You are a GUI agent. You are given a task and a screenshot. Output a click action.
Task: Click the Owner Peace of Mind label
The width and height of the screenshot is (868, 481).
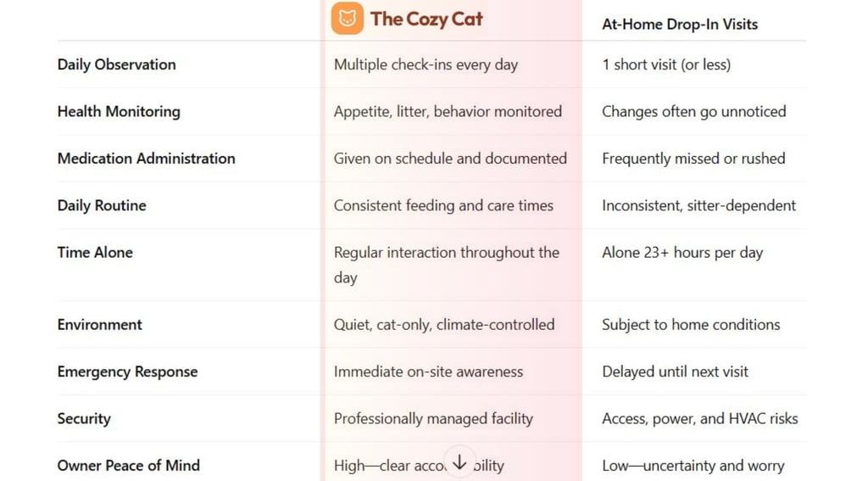coord(129,465)
